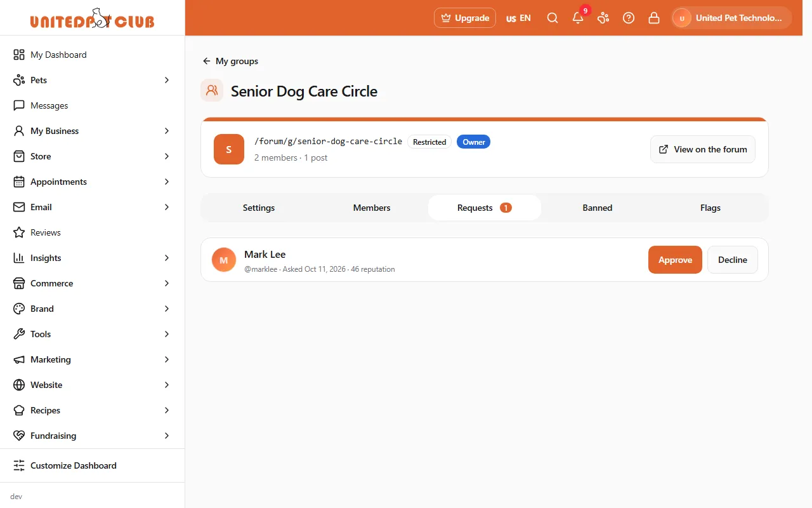Open the United Pet Technolo... account menu
Image resolution: width=812 pixels, height=508 pixels.
[732, 18]
